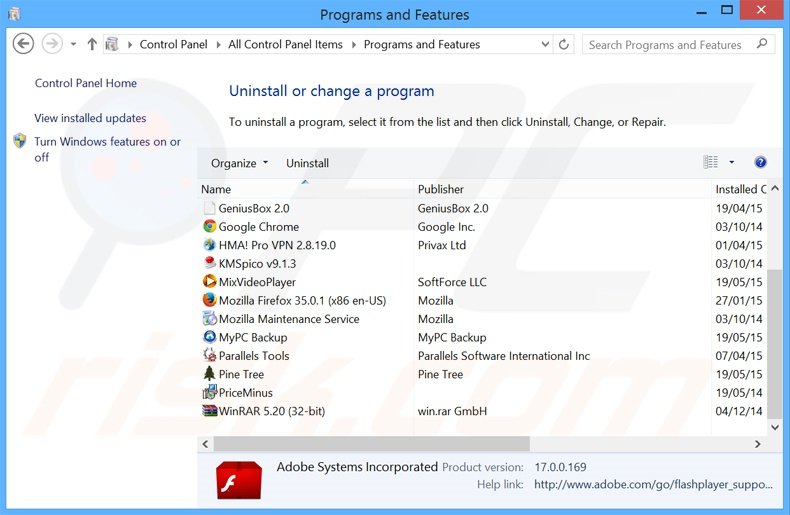The image size is (790, 515).
Task: Click the horizontal scrollbar thumb
Action: [x=372, y=444]
